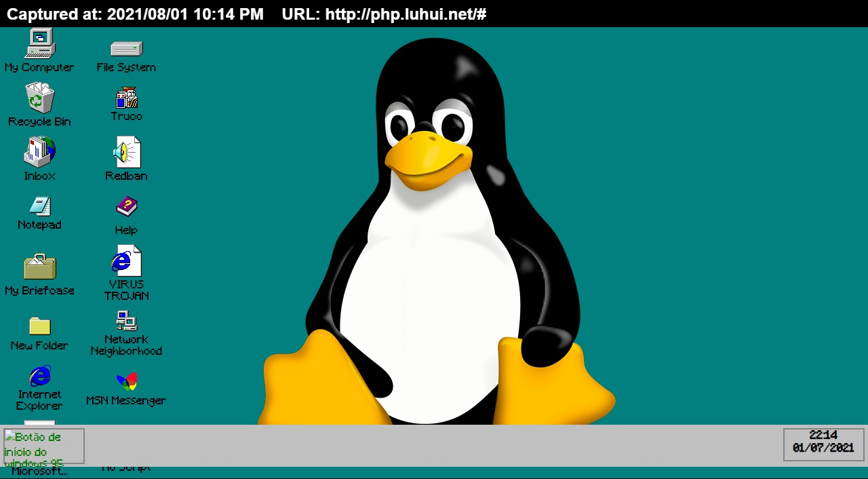Open the My Computer desktop icon

coord(39,43)
